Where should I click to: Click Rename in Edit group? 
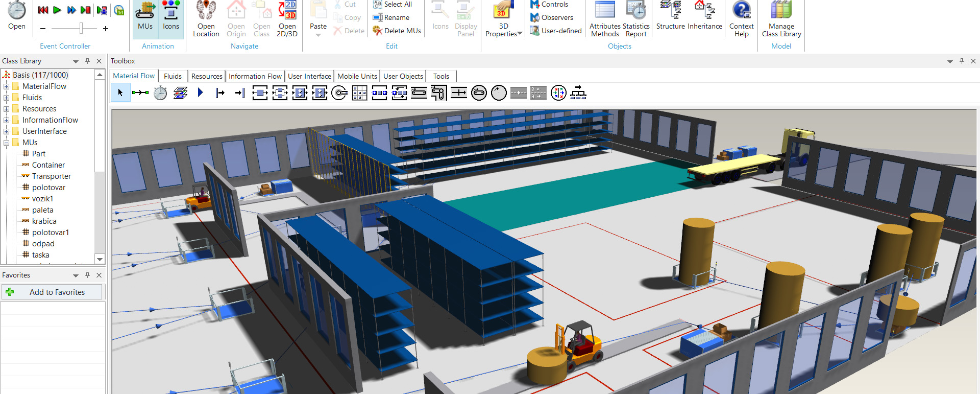[391, 17]
